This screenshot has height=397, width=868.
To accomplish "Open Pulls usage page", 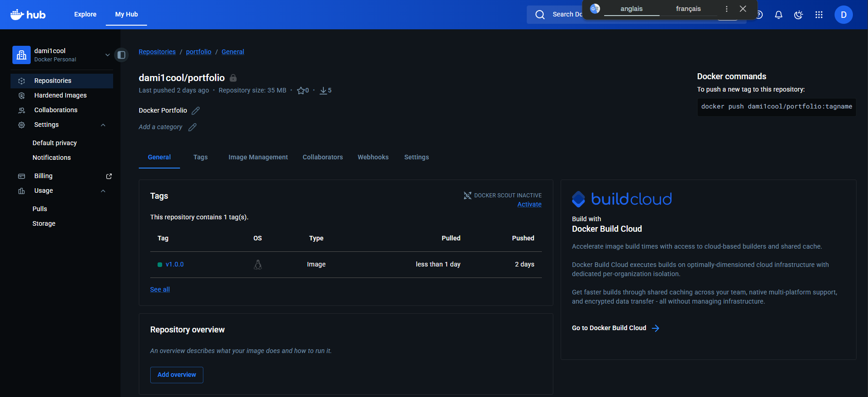I will tap(40, 209).
